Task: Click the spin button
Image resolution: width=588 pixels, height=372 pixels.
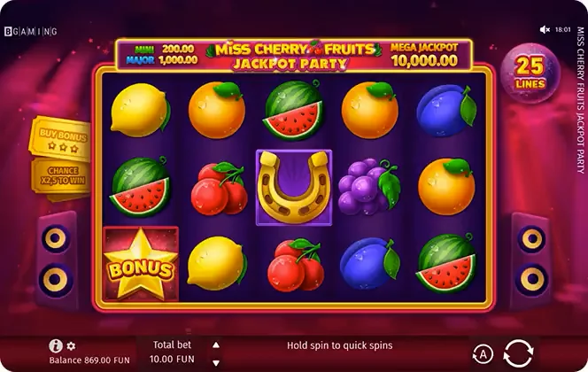Action: (x=518, y=353)
